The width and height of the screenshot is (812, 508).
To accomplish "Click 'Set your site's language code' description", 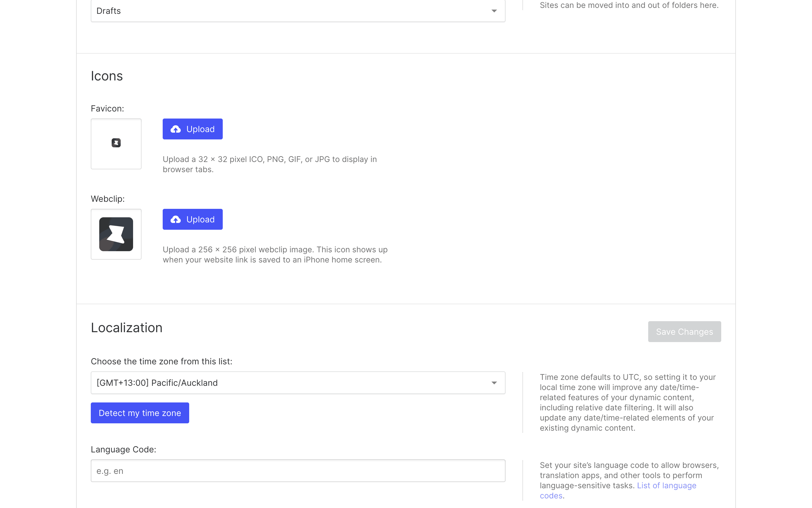I will [x=629, y=480].
